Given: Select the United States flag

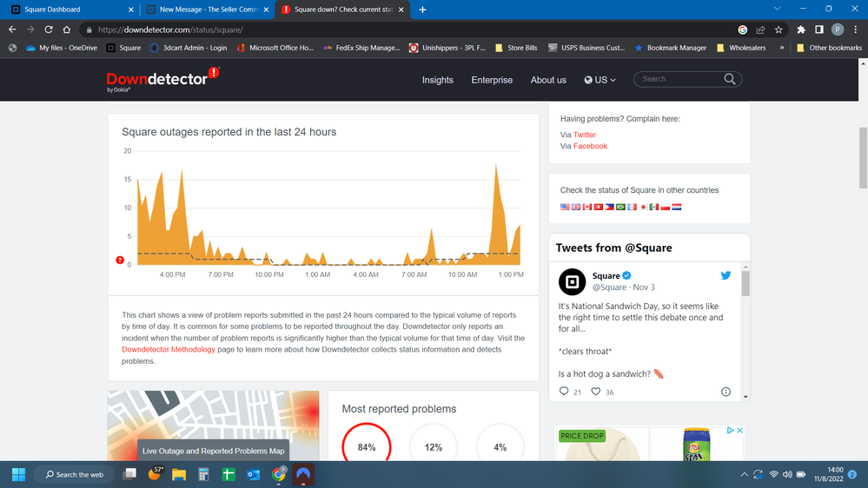Looking at the screenshot, I should point(565,207).
